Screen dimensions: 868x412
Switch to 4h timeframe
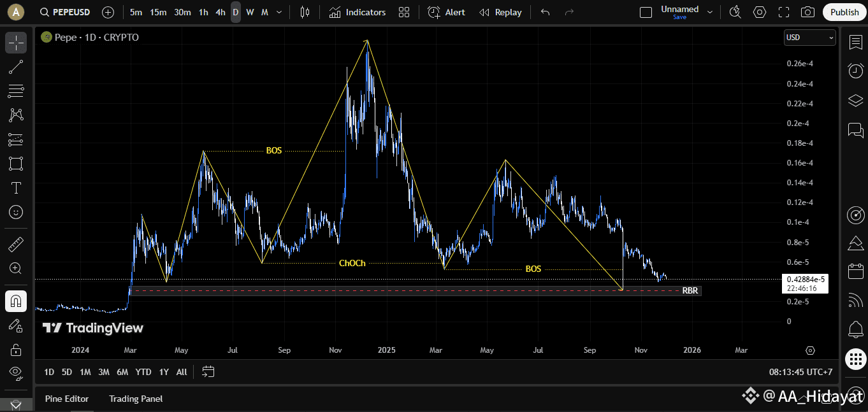[x=220, y=12]
